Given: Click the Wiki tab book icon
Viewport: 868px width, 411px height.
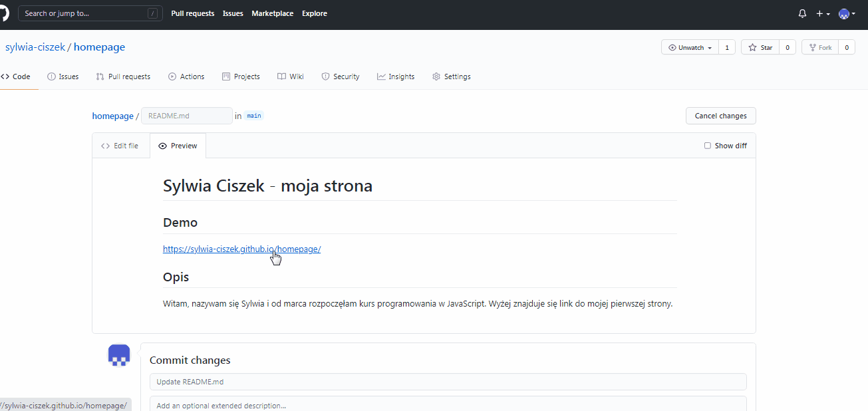Looking at the screenshot, I should 281,76.
